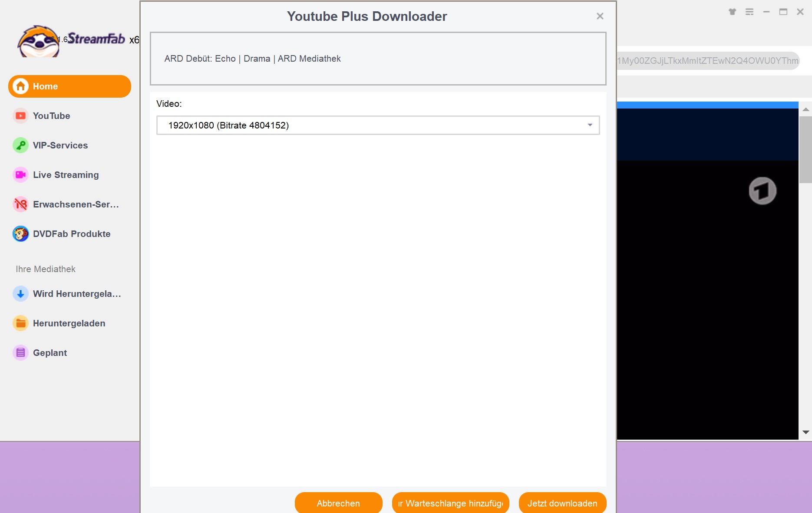
Task: Show the Wird Heruntergeladen list
Action: coord(77,294)
